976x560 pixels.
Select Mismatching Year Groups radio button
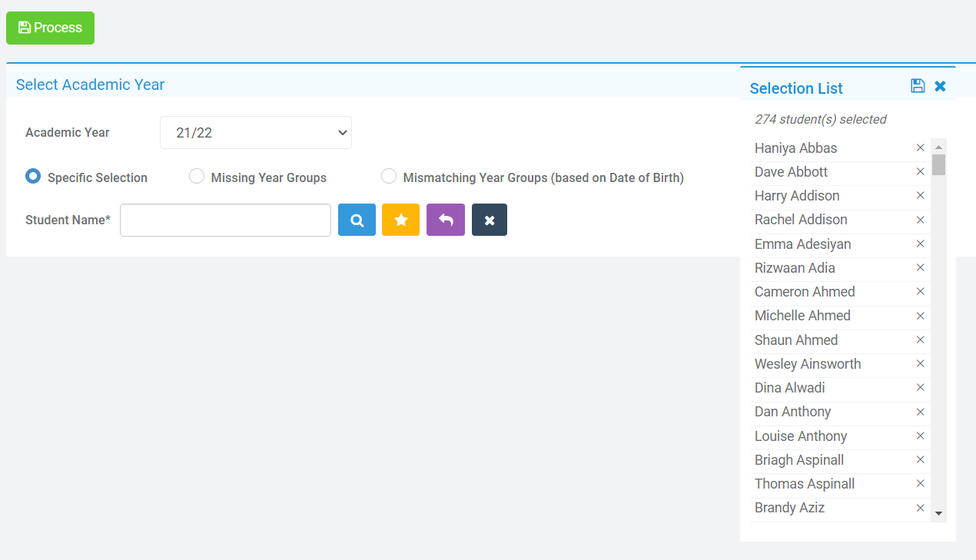tap(389, 177)
